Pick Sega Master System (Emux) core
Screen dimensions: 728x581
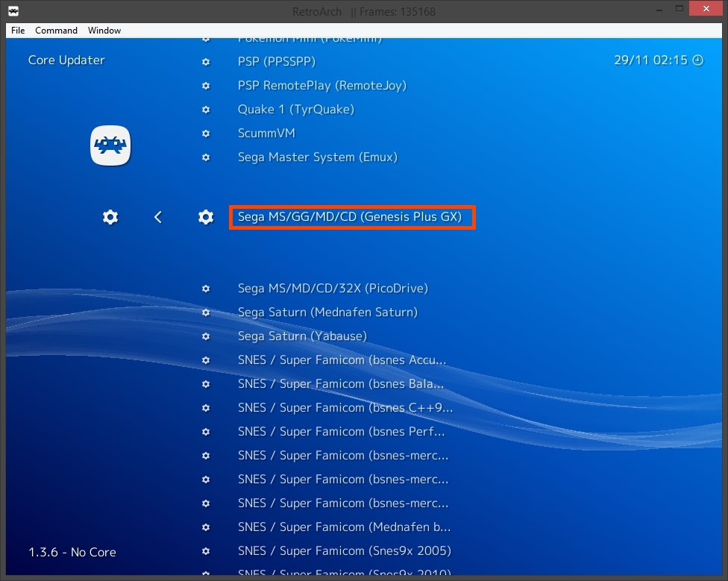318,157
